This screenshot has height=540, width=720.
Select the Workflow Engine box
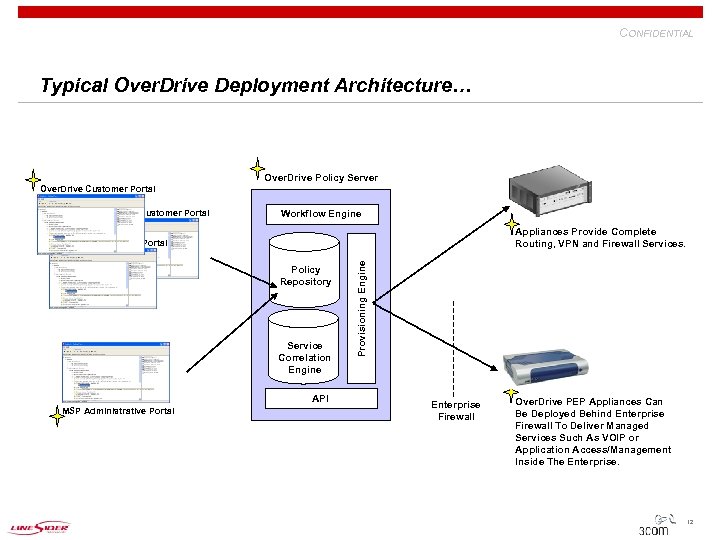point(322,214)
